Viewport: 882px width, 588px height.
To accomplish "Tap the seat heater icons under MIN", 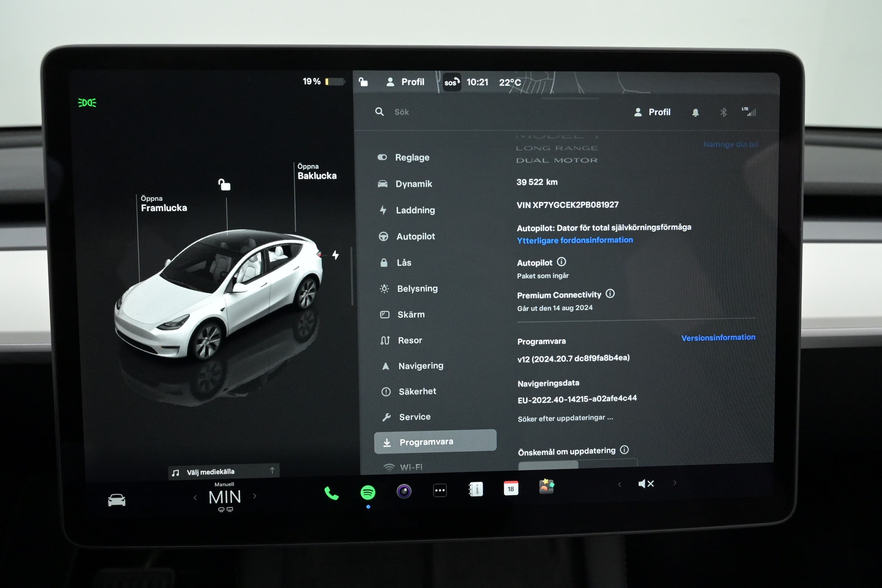I will pos(225,510).
